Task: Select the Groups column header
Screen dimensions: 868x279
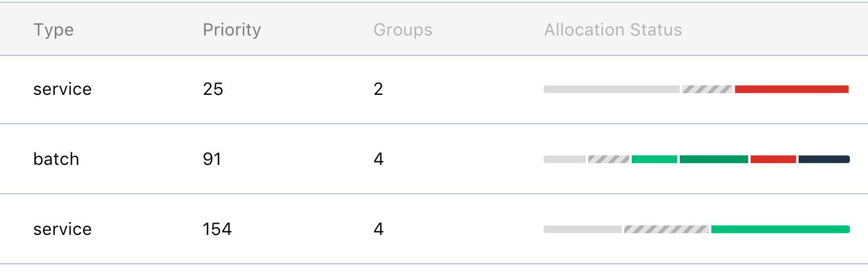Action: point(403,29)
